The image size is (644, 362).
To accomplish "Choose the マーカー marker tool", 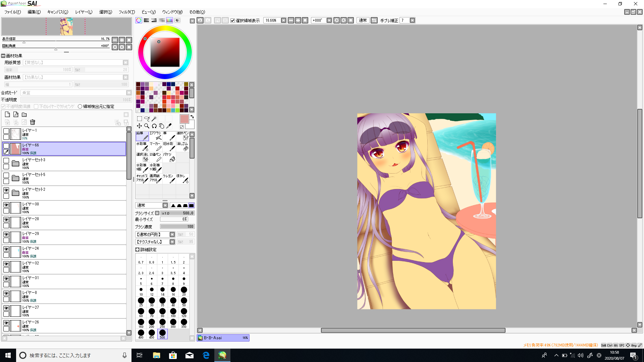I will coord(156,146).
